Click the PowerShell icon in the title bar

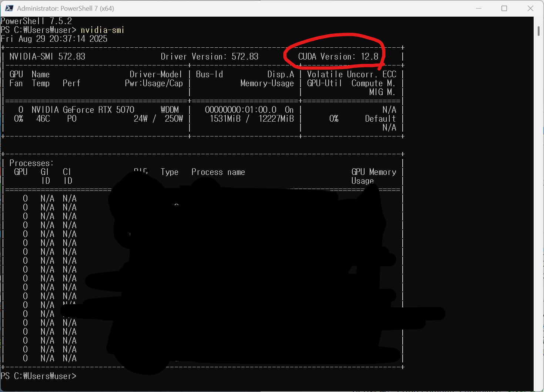(9, 8)
